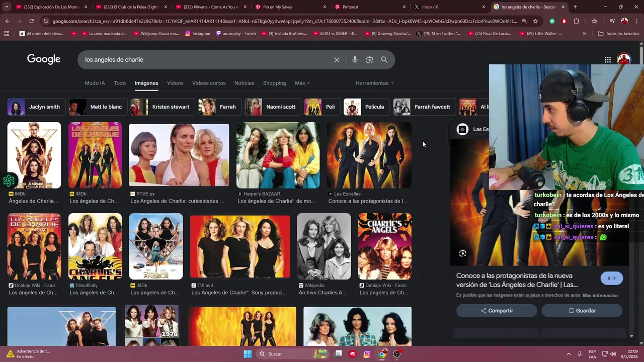This screenshot has height=362, width=644.
Task: Expand the Más search filter menu
Action: coord(302,83)
